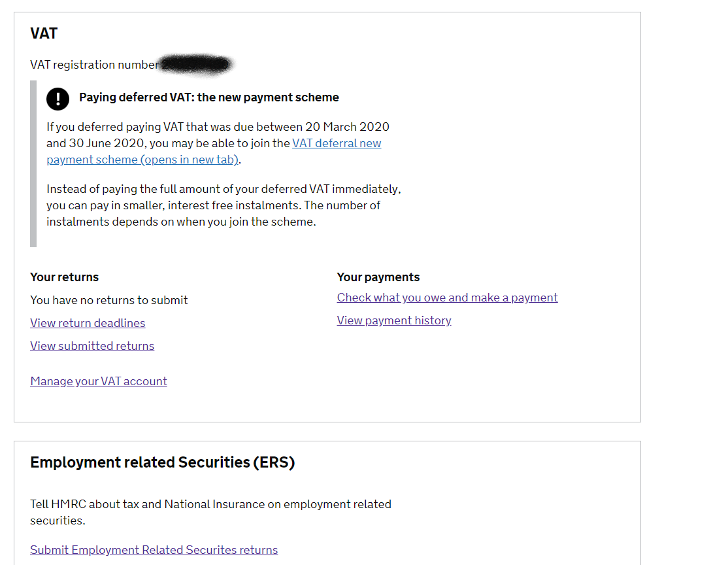The width and height of the screenshot is (728, 565).
Task: Open View submitted returns
Action: coord(91,345)
